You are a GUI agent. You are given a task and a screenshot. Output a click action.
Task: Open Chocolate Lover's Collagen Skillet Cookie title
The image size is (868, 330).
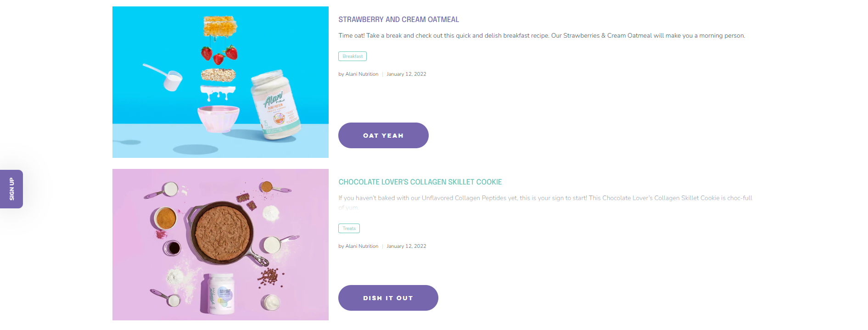coord(420,182)
